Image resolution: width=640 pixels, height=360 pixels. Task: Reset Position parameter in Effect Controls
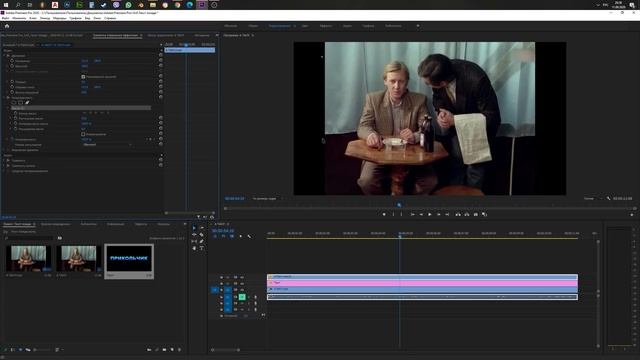point(160,61)
